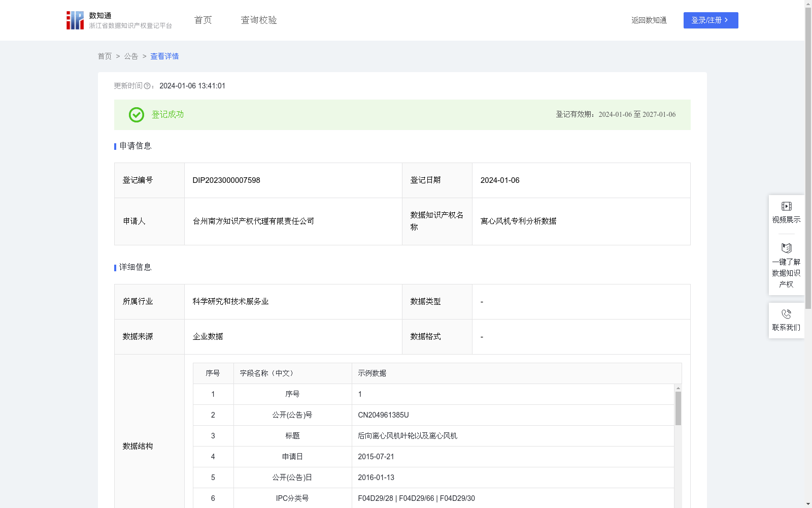Click the 公开(公告)号 field name
Screen dimensions: 812x508
click(x=292, y=415)
